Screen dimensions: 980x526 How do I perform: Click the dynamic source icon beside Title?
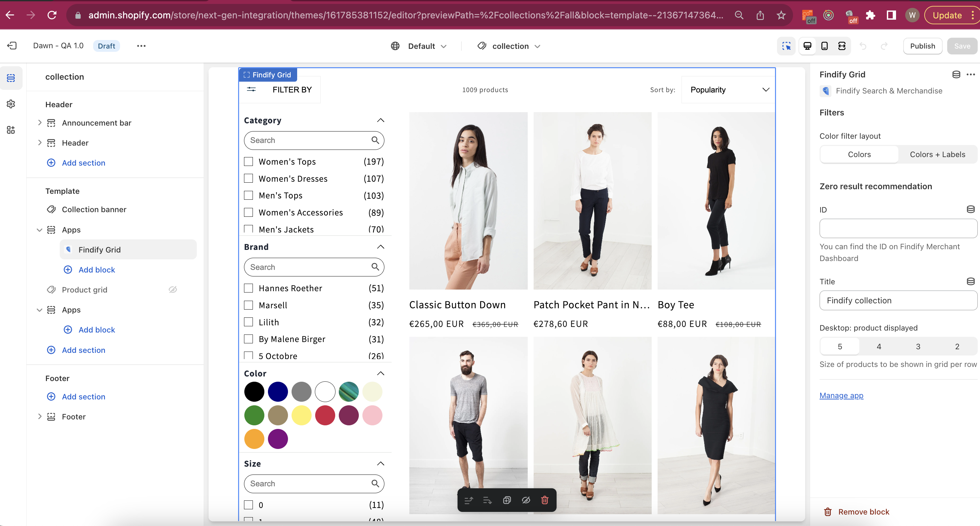pos(970,281)
